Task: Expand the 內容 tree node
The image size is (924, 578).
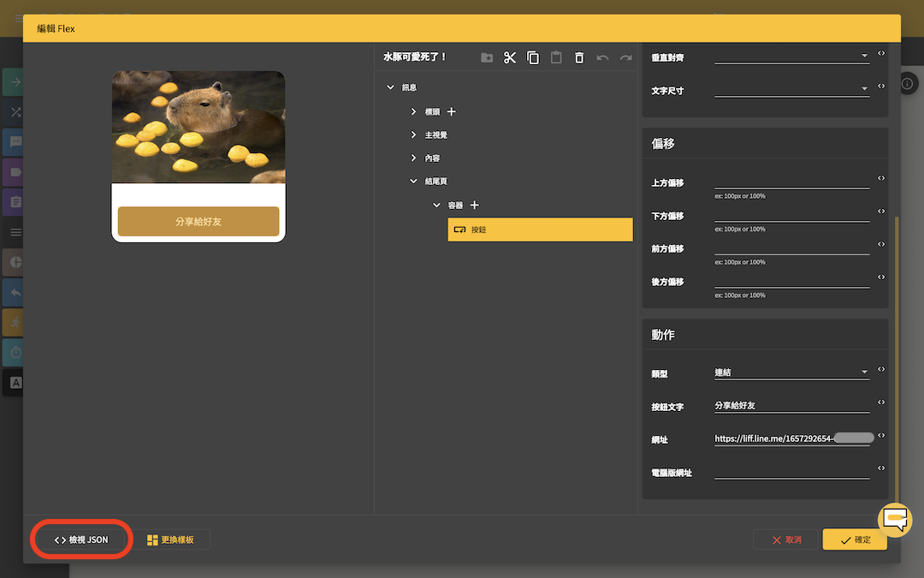Action: click(413, 158)
